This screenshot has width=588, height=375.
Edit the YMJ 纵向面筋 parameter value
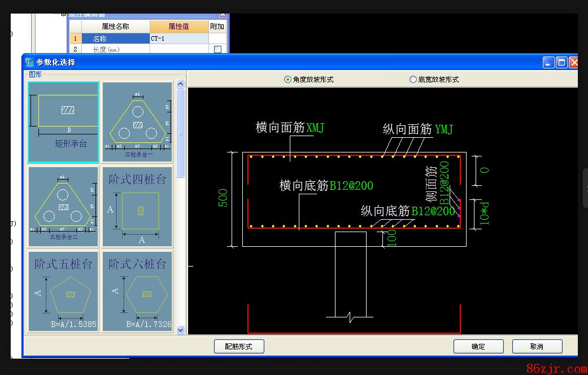[x=444, y=129]
